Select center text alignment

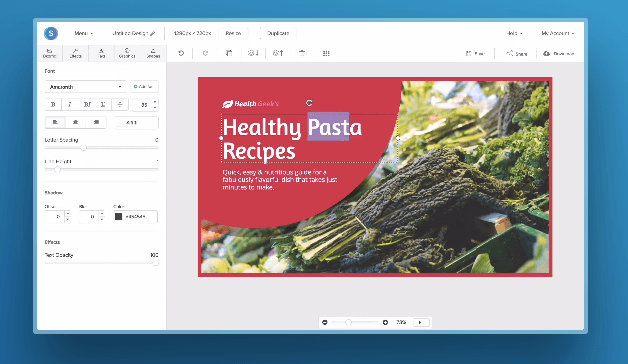(x=75, y=122)
